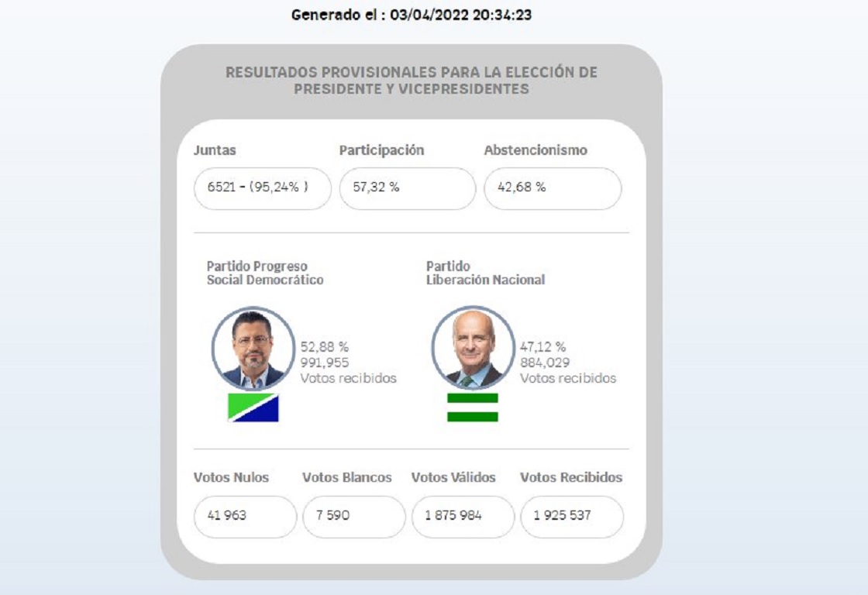Click the Resultados Provisionales heading
The height and width of the screenshot is (595, 868).
tap(412, 81)
